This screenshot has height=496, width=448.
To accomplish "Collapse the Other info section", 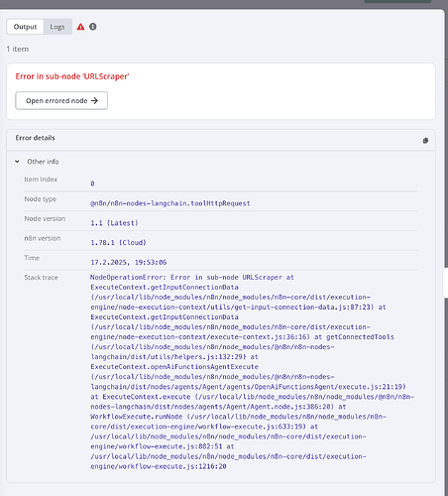I will (x=17, y=162).
